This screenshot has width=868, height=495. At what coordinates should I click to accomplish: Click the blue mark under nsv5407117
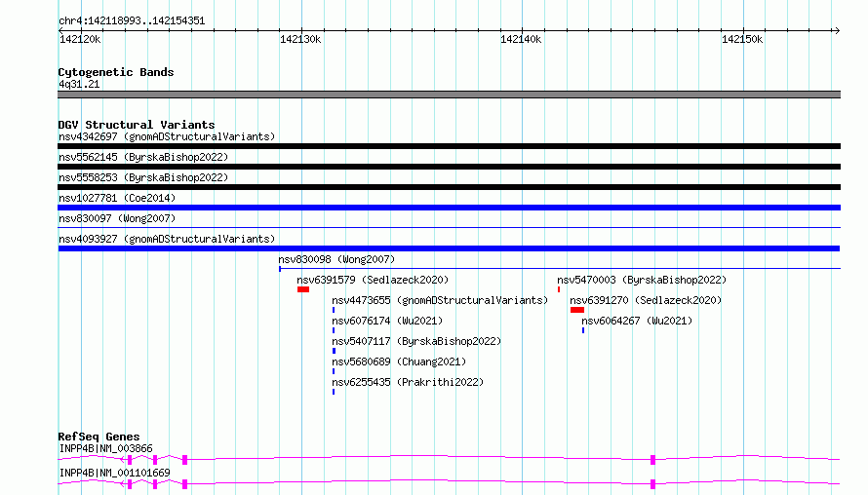(334, 351)
